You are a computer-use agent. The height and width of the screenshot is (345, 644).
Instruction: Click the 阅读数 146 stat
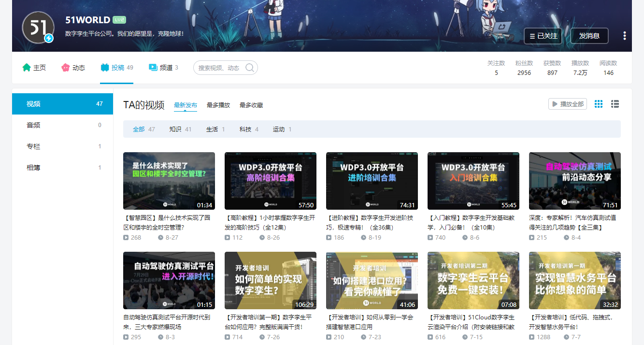coord(608,68)
